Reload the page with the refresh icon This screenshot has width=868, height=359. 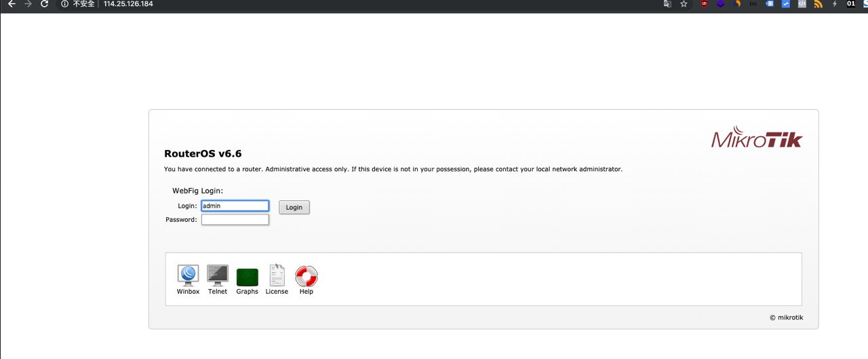(x=45, y=3)
